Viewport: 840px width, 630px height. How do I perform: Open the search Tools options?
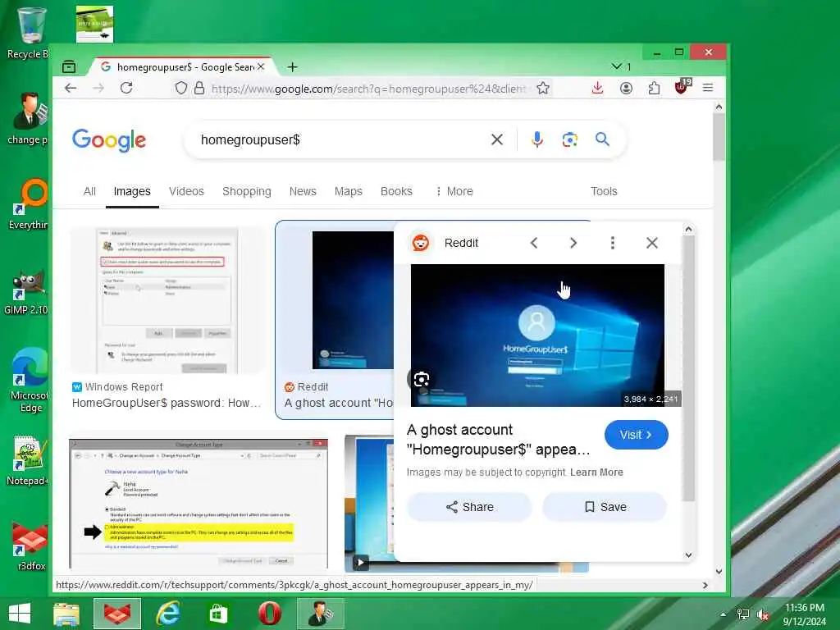click(x=604, y=191)
